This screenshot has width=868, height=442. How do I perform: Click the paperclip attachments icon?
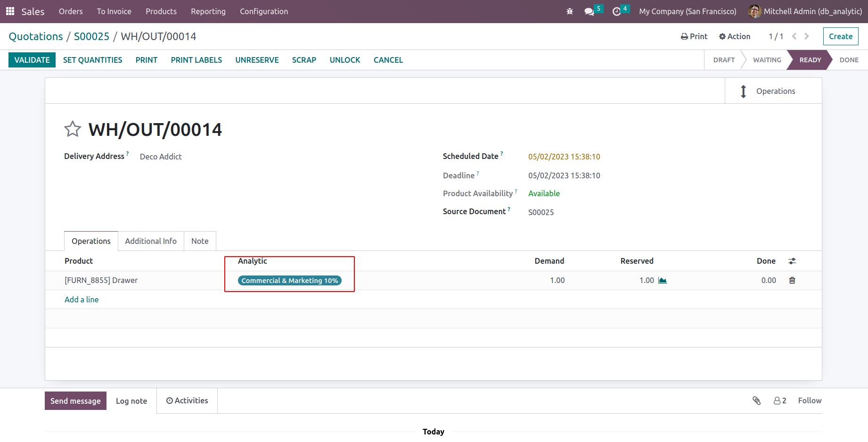tap(756, 400)
